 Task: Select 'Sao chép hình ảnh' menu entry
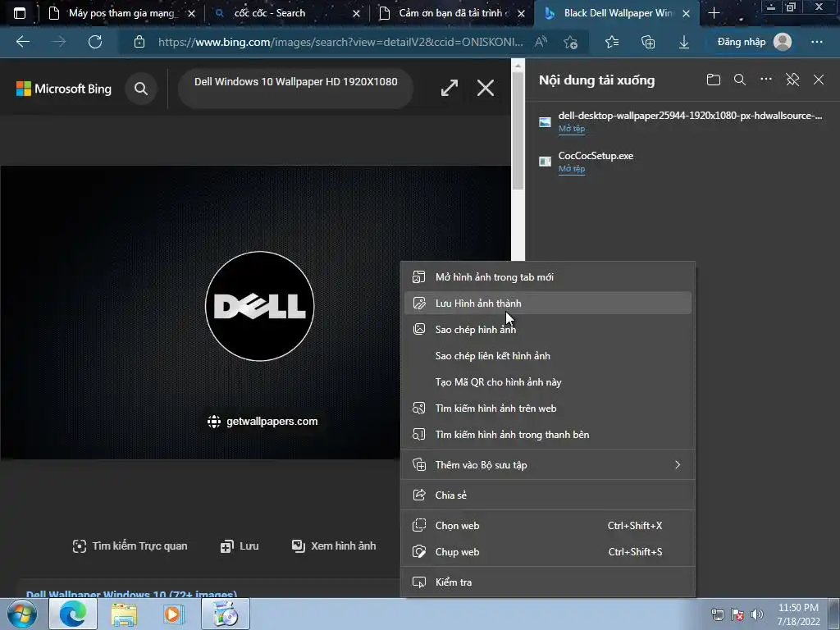click(548, 330)
